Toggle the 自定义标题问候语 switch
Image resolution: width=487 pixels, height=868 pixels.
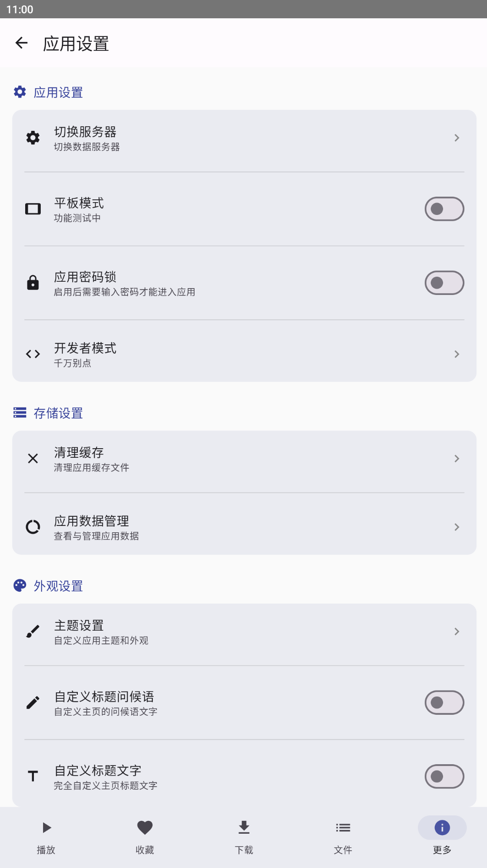tap(444, 702)
